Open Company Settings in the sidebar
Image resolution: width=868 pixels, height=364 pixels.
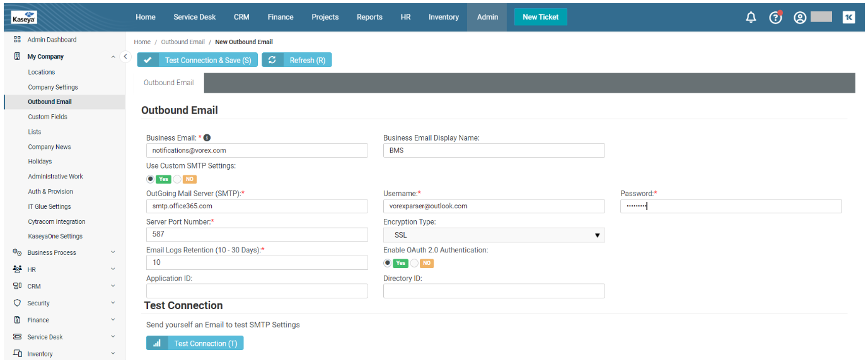pyautogui.click(x=53, y=87)
